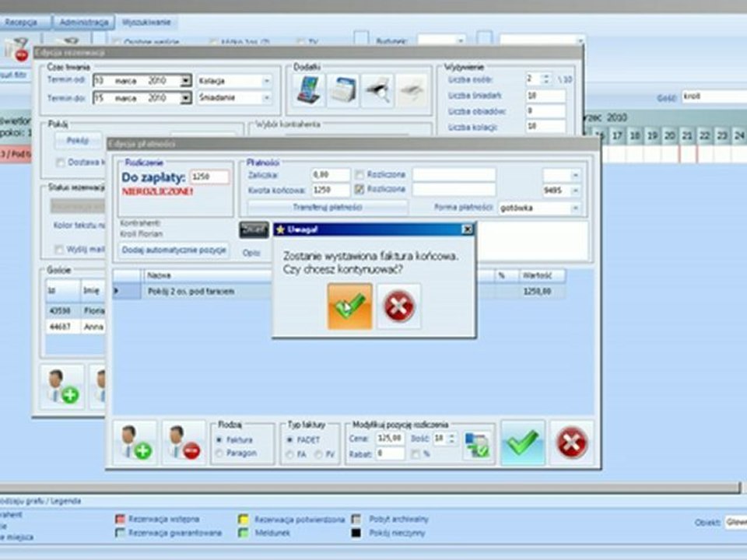
Task: Open the calendar add-on in Dodatki
Action: coord(343,90)
